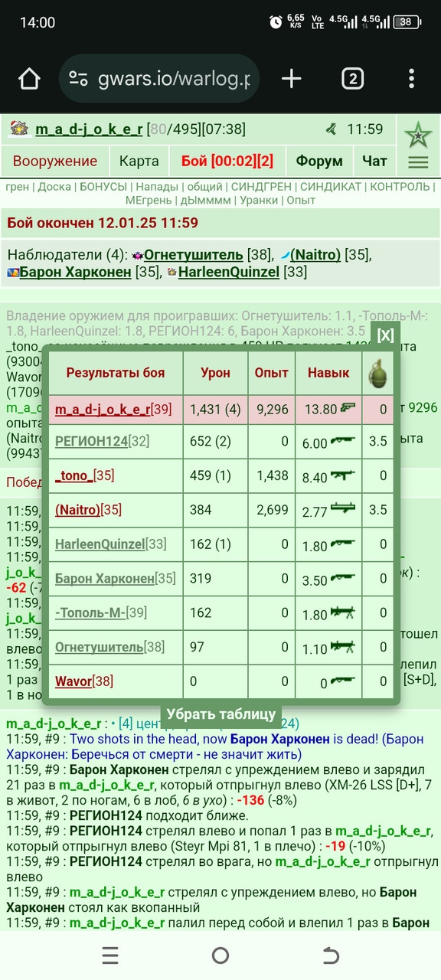Click the Уранки shortcut link
The image size is (441, 980).
click(x=260, y=200)
